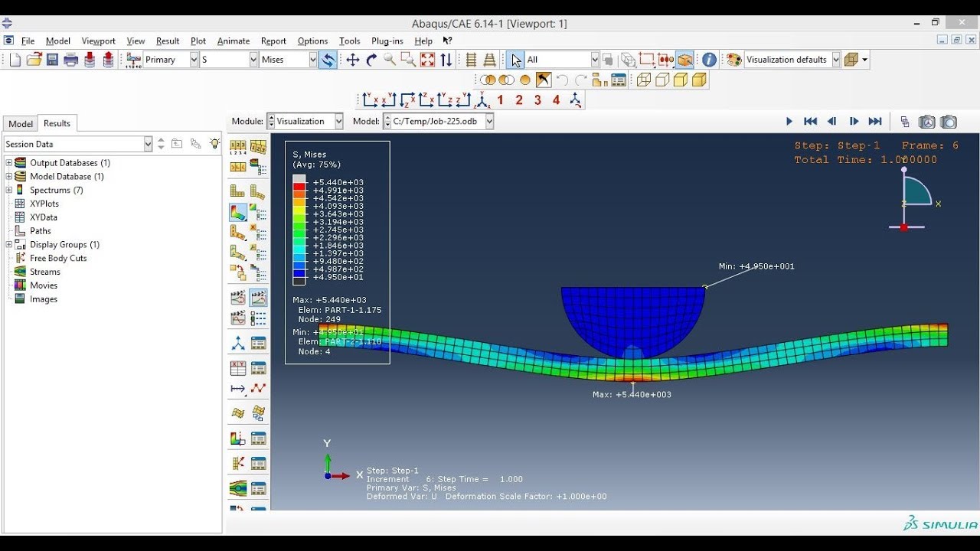Click the create coordinate system triad icon

238,343
